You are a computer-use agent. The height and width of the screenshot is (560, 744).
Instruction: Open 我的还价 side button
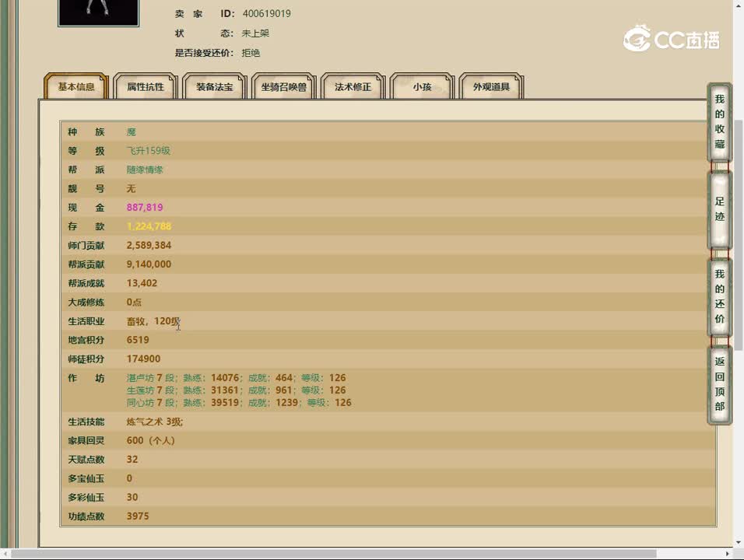719,296
